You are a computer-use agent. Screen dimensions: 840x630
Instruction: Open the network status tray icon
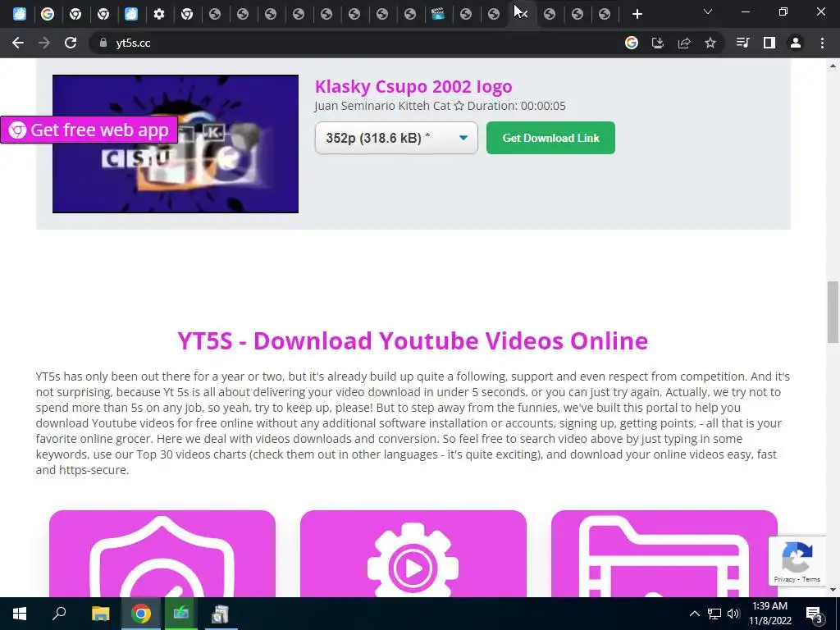[x=714, y=614]
